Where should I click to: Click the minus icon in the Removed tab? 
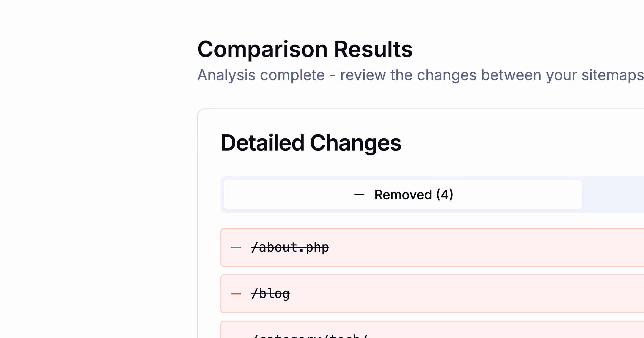tap(359, 195)
